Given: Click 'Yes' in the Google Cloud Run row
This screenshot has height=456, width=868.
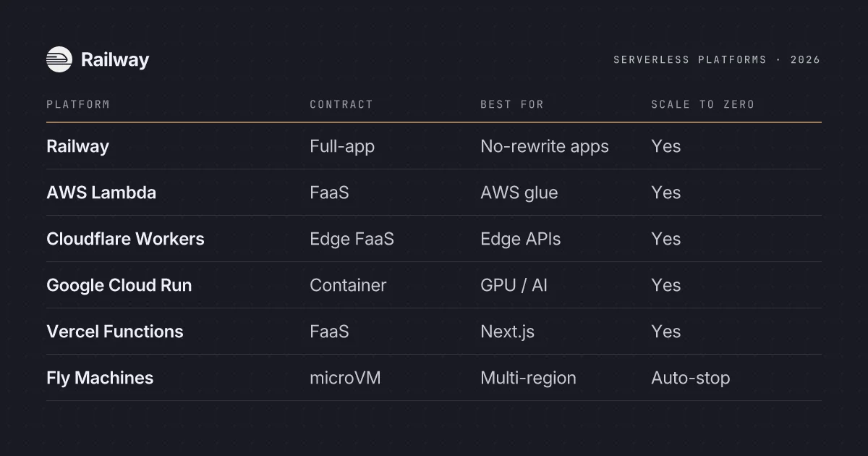Looking at the screenshot, I should point(665,285).
